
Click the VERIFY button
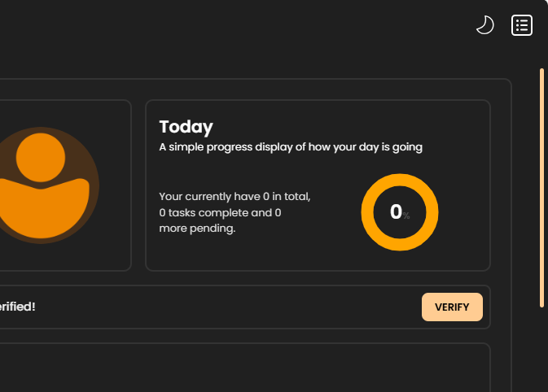[452, 307]
